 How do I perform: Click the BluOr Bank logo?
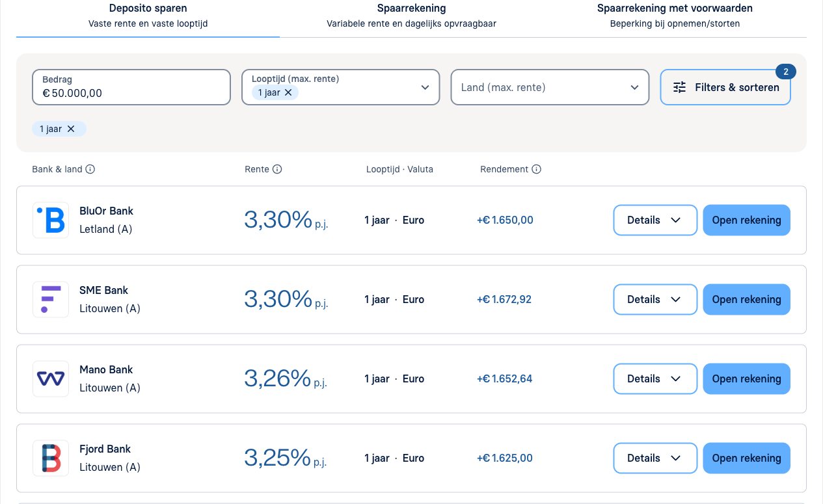click(x=51, y=220)
